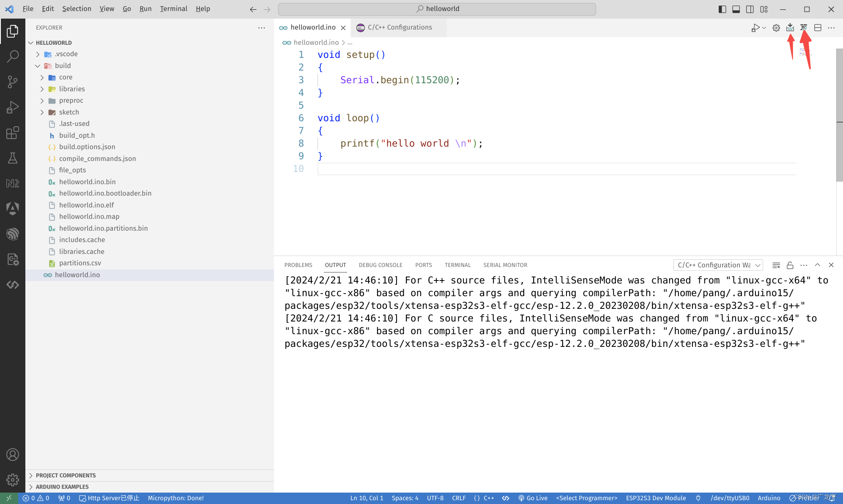
Task: Verify the sketch using the Arduino verify icon
Action: [804, 27]
